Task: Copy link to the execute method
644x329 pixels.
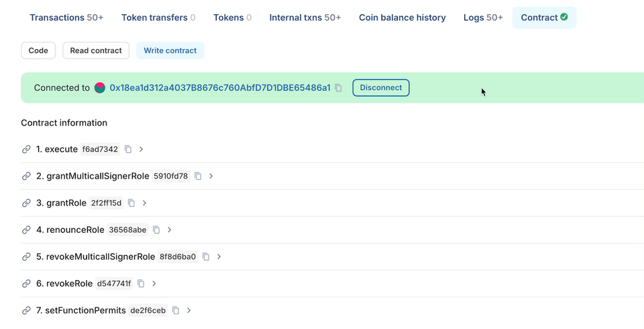Action: point(27,149)
